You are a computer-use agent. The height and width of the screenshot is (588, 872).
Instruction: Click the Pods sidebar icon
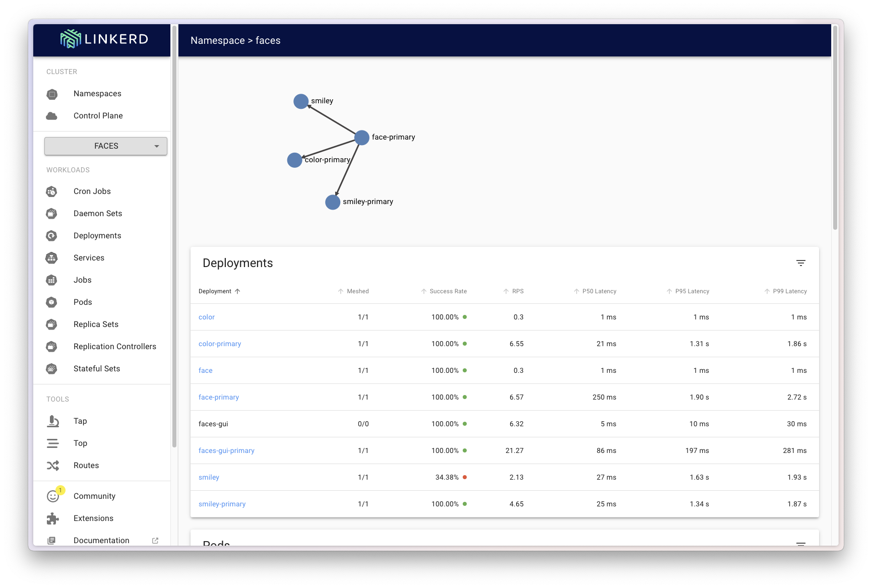pos(52,302)
